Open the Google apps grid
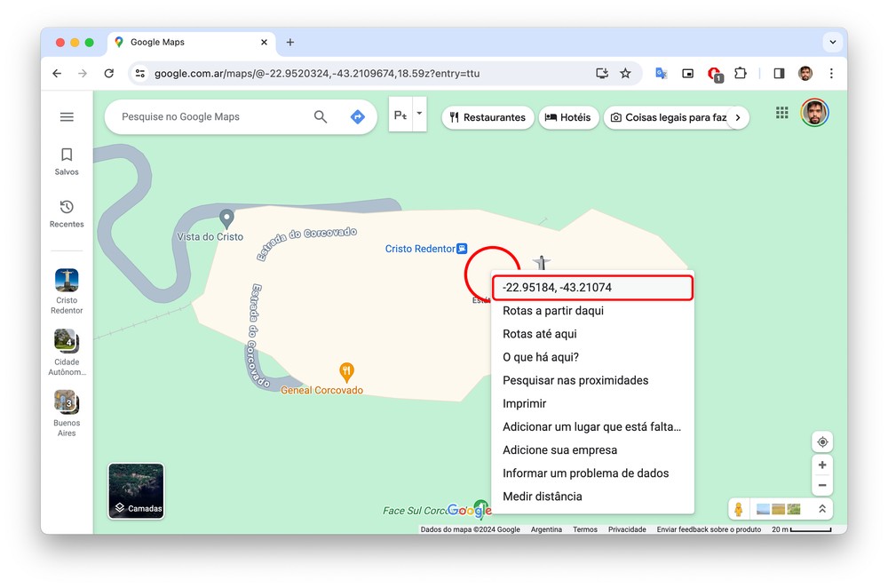This screenshot has height=588, width=888. (782, 113)
